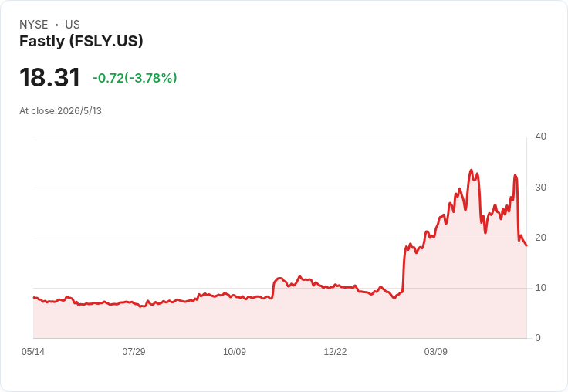568x392 pixels.
Task: Click the second sharp peak near chart end
Action: [x=515, y=176]
